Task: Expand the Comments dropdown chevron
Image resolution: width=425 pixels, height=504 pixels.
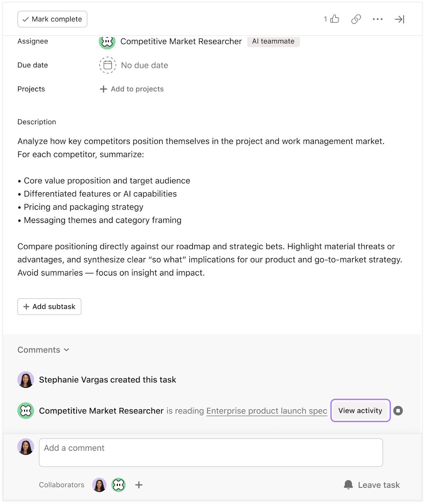Action: click(67, 350)
